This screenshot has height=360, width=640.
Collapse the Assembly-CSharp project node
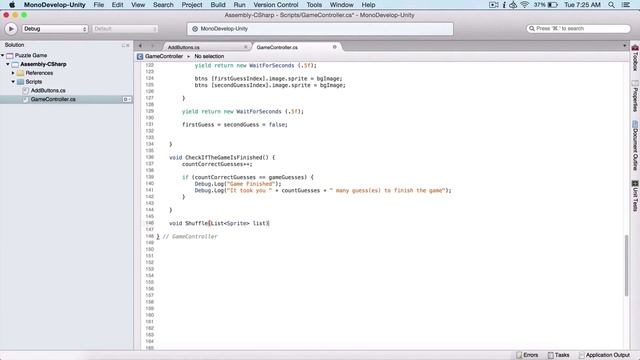8,64
